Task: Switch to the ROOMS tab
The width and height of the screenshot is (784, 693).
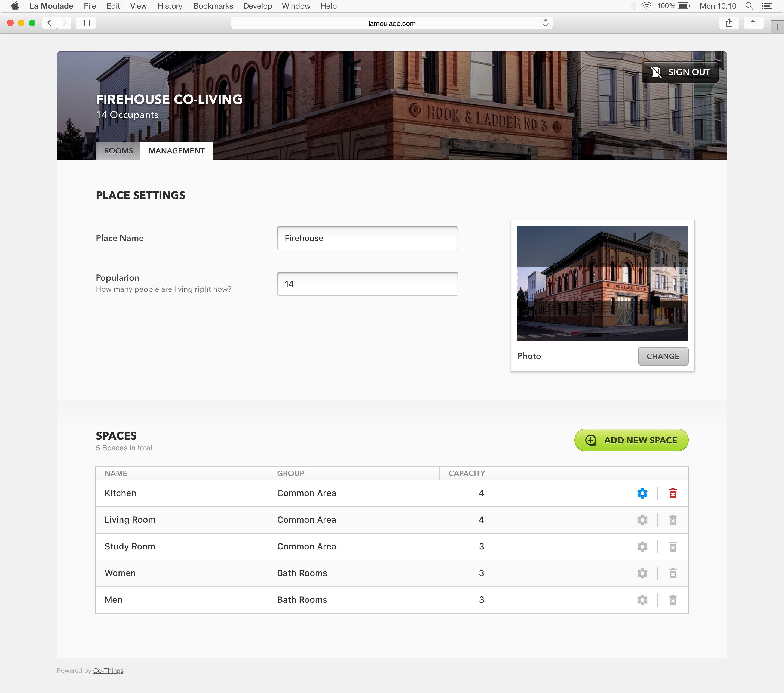Action: click(x=118, y=151)
